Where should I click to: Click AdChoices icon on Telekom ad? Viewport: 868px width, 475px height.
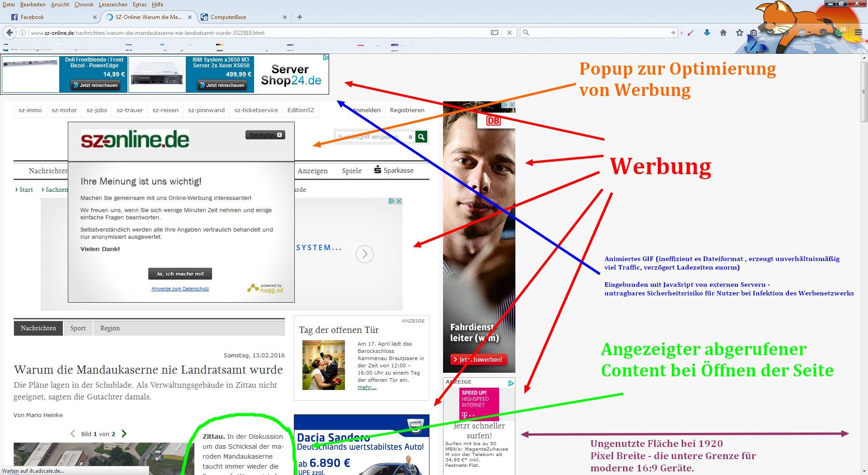pyautogui.click(x=511, y=383)
